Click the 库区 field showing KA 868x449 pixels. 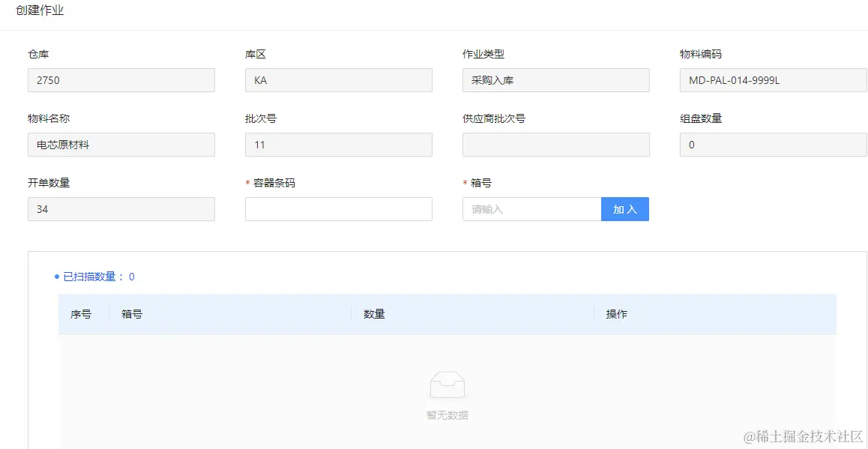(x=339, y=80)
